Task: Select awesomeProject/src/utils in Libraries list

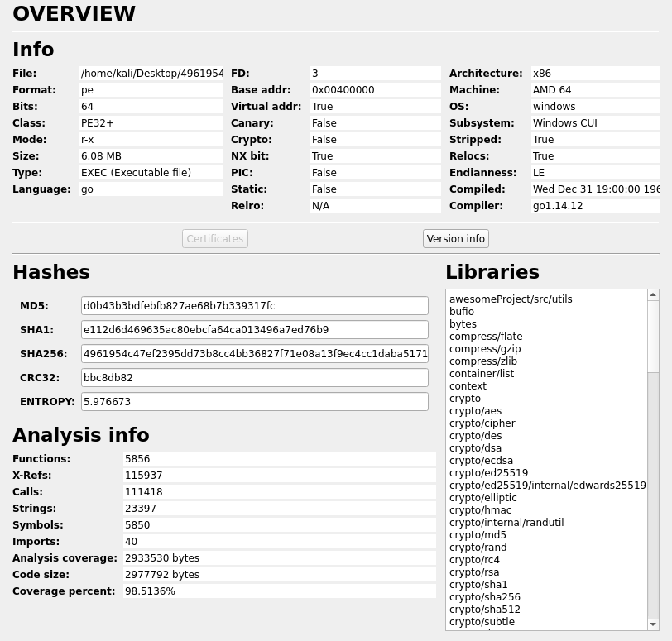Action: (x=511, y=299)
